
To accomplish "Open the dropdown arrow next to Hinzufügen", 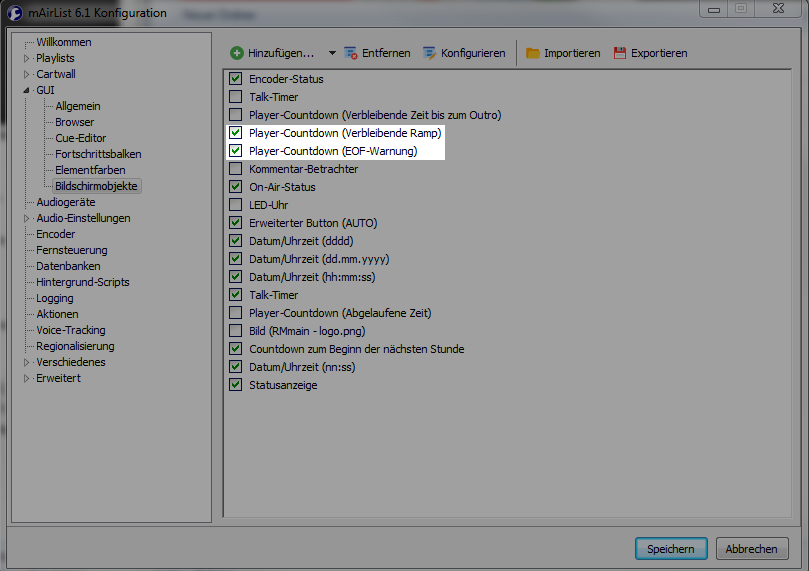I will point(332,53).
